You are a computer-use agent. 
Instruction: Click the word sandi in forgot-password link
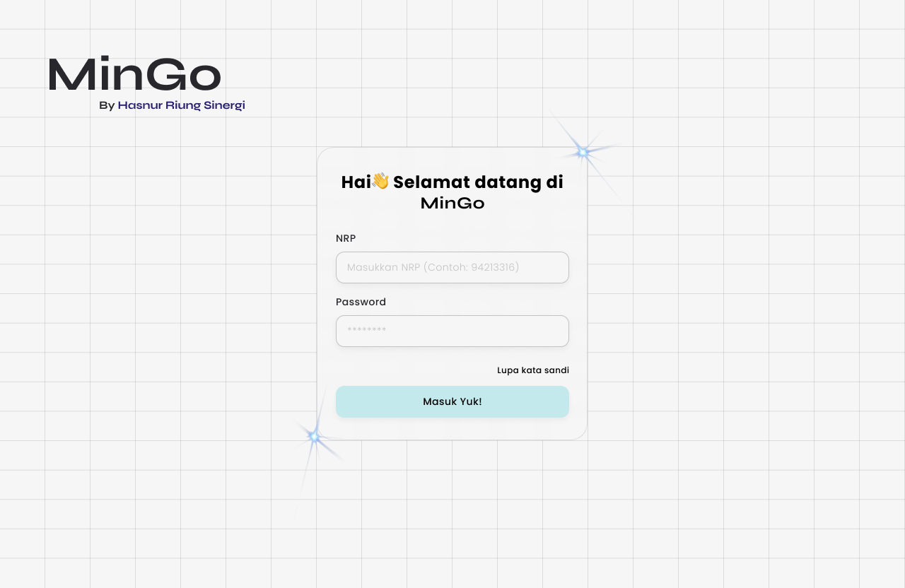[x=557, y=370]
